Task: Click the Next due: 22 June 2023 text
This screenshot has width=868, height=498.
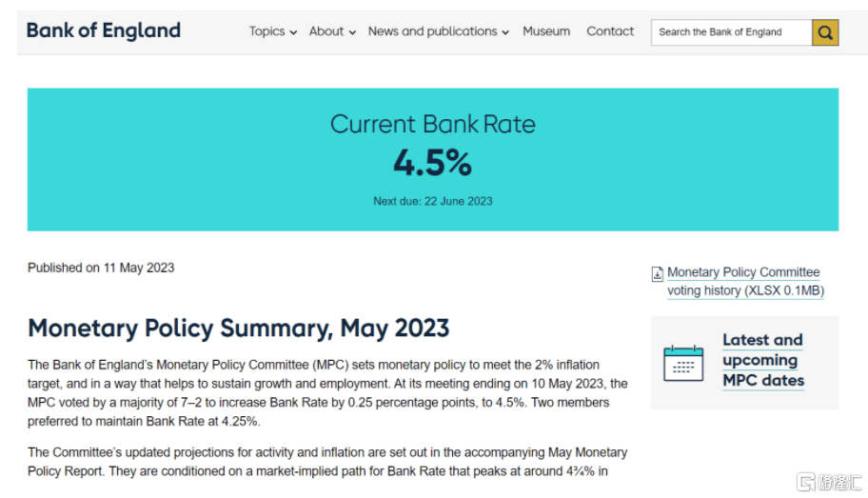Action: 432,202
